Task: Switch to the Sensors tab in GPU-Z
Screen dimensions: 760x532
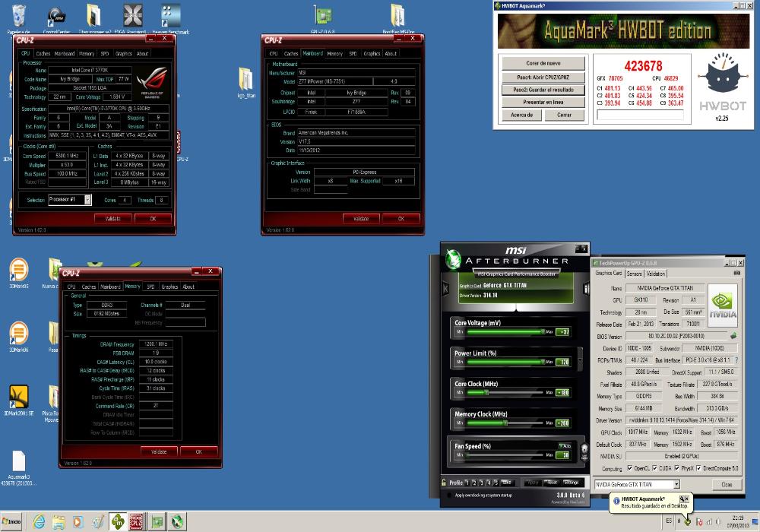Action: tap(635, 274)
